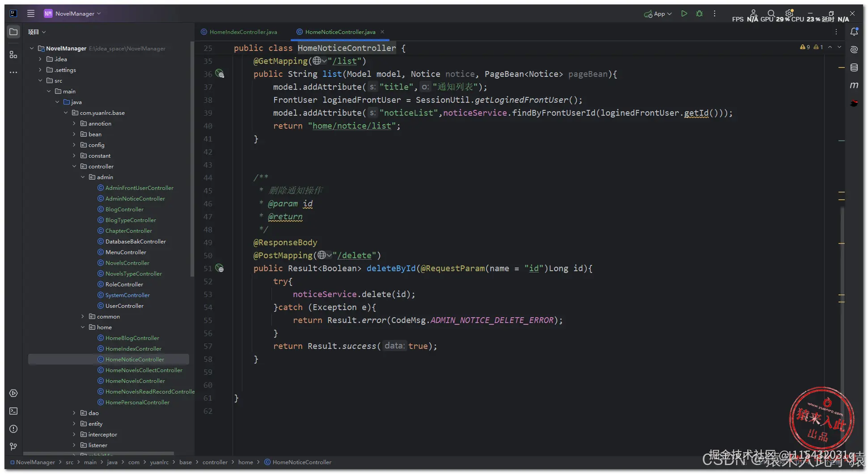Image resolution: width=868 pixels, height=474 pixels.
Task: Open the Terminal tool window
Action: [13, 411]
